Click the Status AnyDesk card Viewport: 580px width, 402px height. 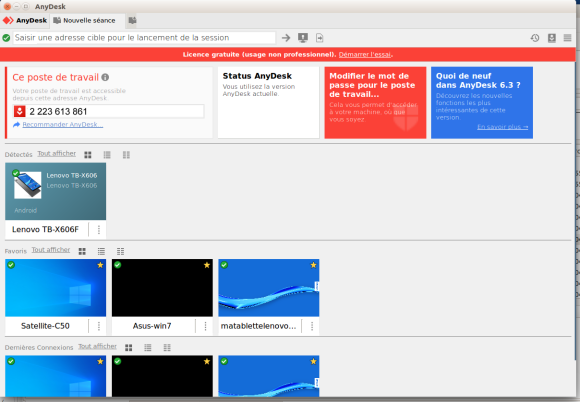point(269,102)
